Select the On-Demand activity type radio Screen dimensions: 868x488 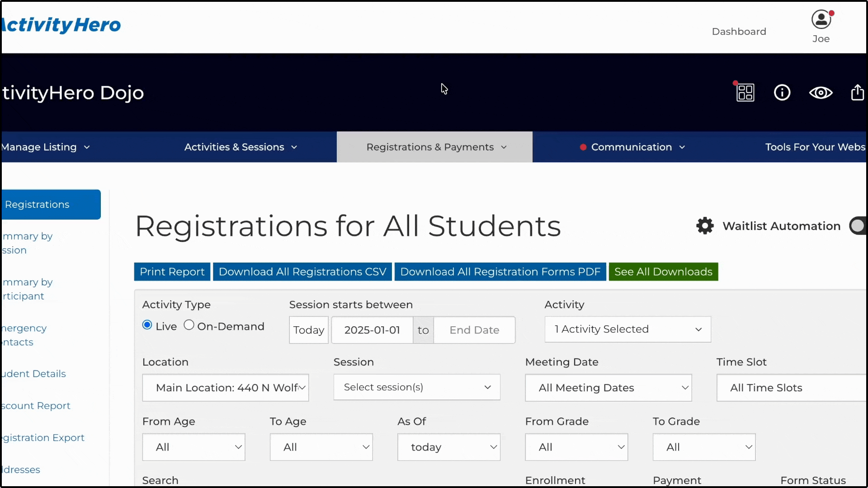pyautogui.click(x=189, y=325)
